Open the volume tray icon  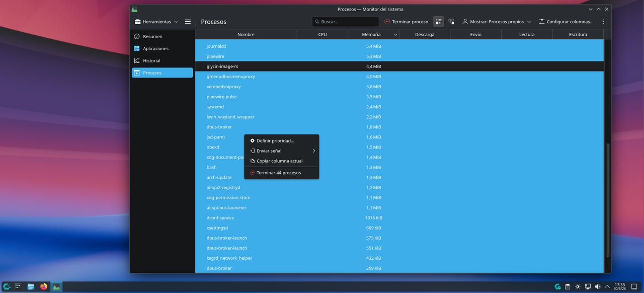598,286
